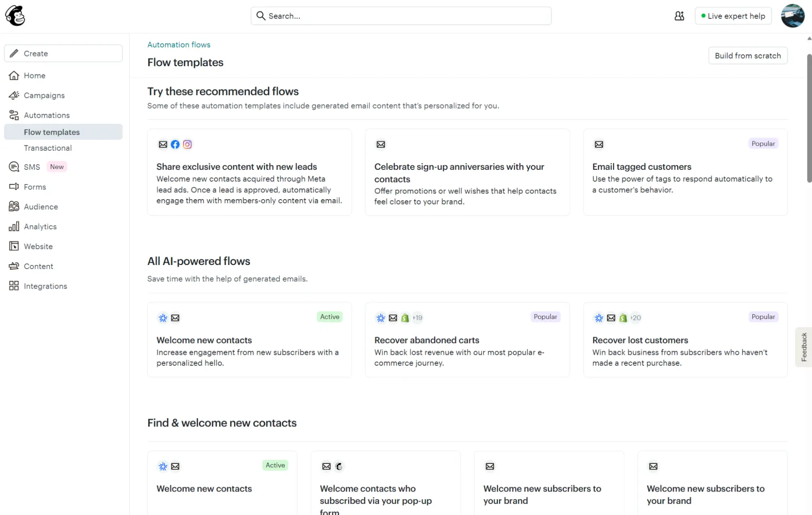The width and height of the screenshot is (812, 515).
Task: Click email icon on new leads card
Action: [x=163, y=144]
